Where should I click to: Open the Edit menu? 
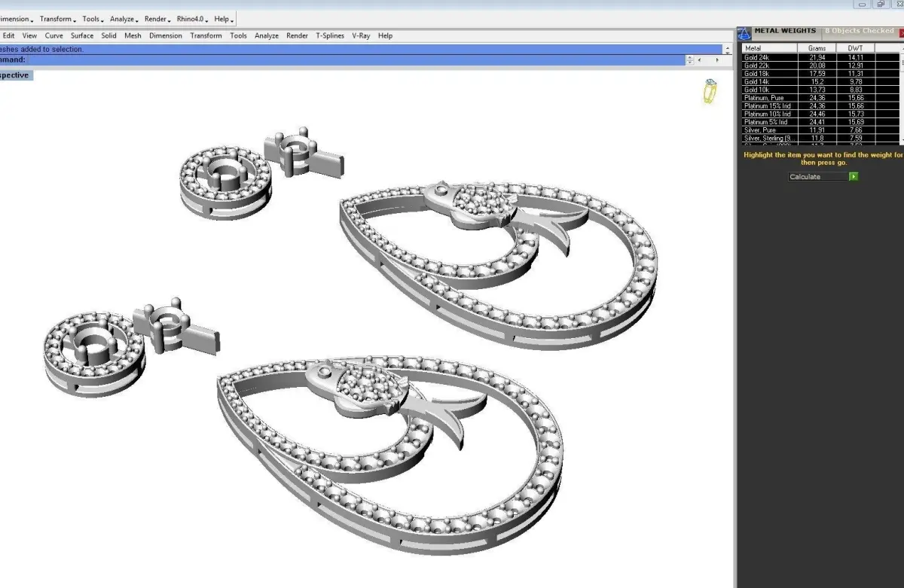(x=9, y=35)
